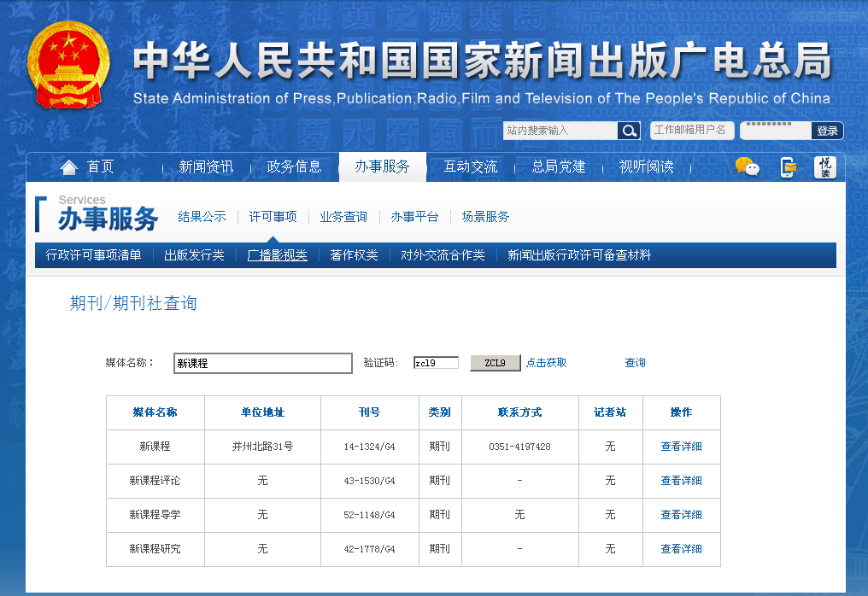Click the 新课程评论 media name cell
Screen dimensions: 868x596
(155, 481)
